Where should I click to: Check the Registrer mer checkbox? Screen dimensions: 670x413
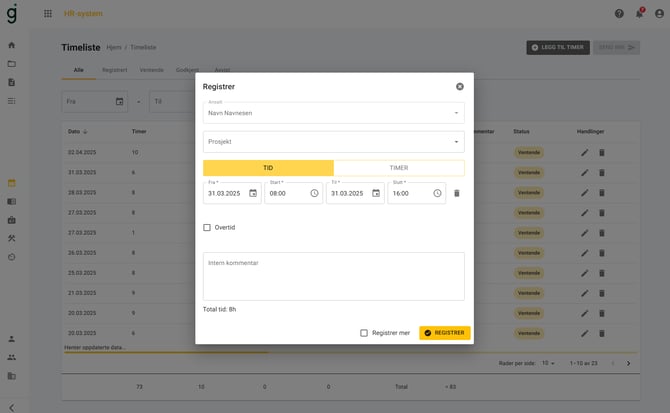tap(364, 333)
